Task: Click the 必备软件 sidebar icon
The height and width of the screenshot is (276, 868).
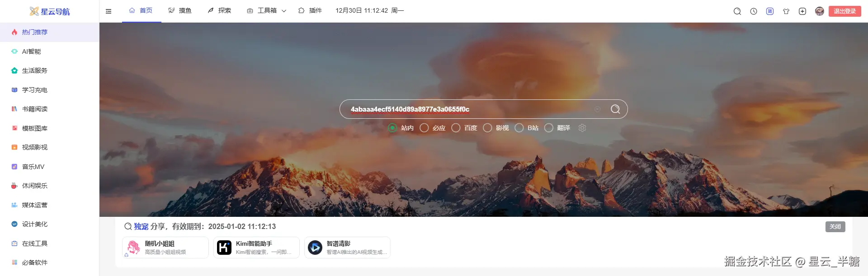Action: click(x=14, y=262)
